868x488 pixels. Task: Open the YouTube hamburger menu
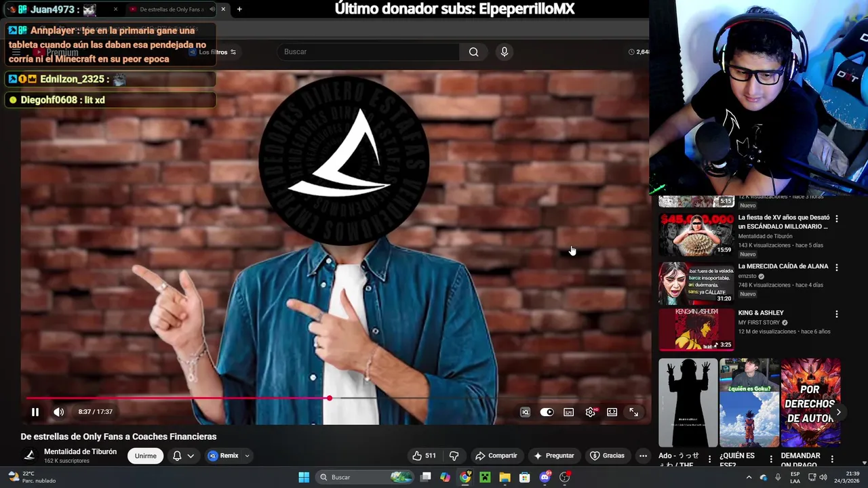16,52
